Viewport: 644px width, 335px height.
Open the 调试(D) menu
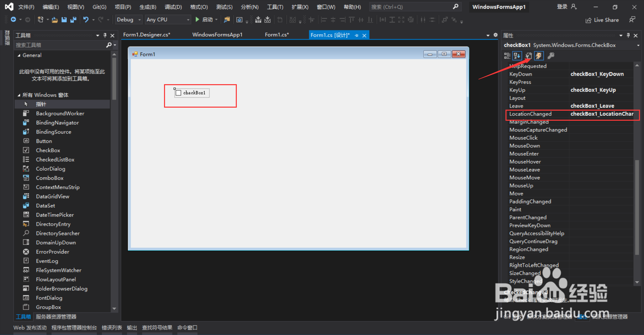(173, 7)
